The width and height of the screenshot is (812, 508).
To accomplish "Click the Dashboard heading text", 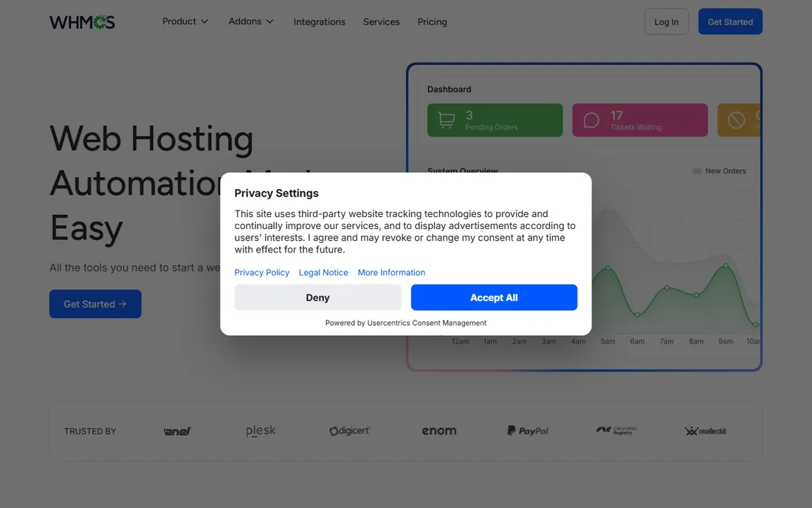I will 449,89.
